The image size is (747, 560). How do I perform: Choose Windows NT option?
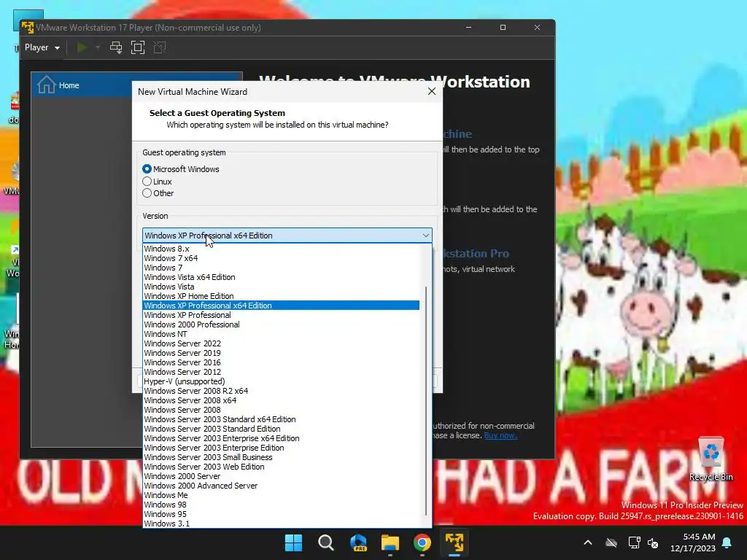[x=281, y=334]
